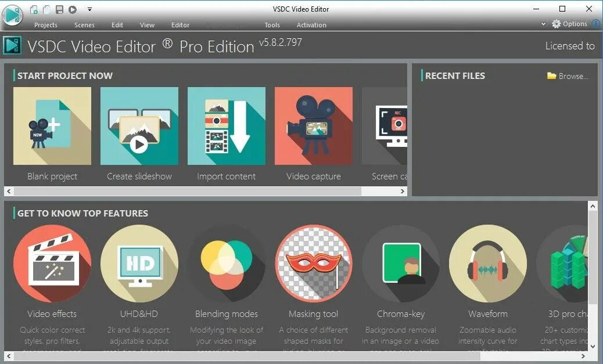
Task: Click the Preview play icon in title bar
Action: coord(72,9)
